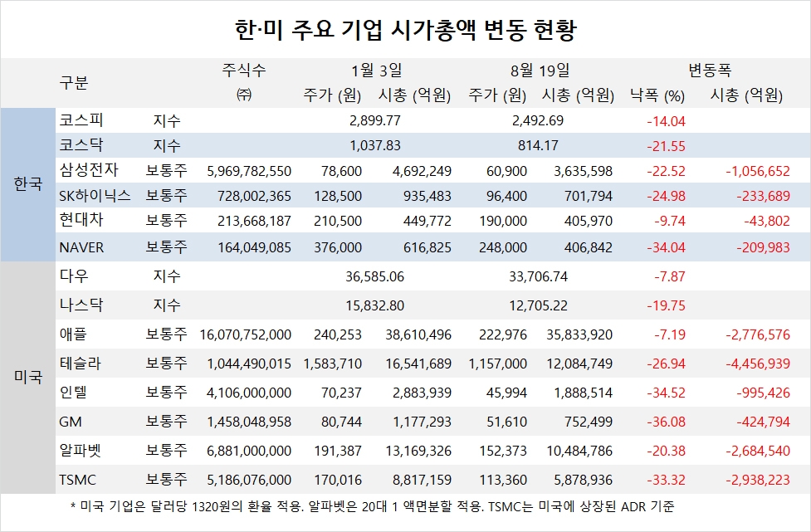Select the 코스피 row label
This screenshot has height=532, width=811.
pos(81,120)
